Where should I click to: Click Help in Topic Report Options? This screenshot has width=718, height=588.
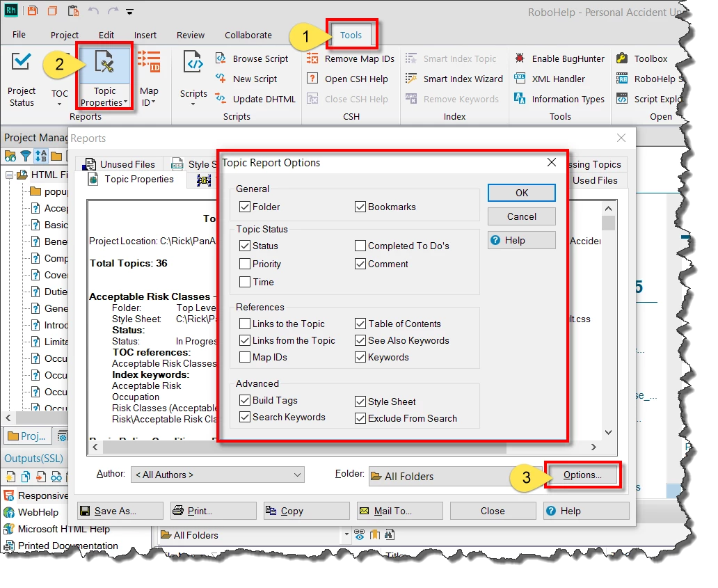(x=522, y=241)
